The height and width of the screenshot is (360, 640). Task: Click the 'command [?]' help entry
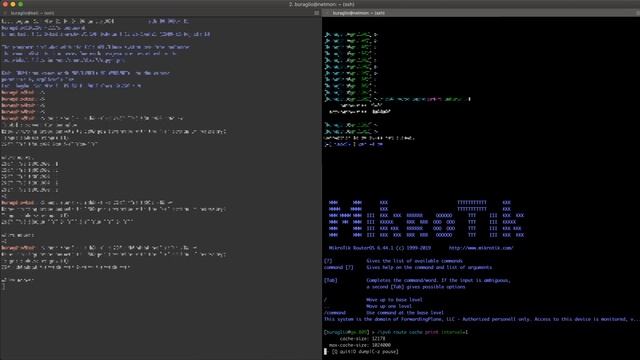point(338,267)
